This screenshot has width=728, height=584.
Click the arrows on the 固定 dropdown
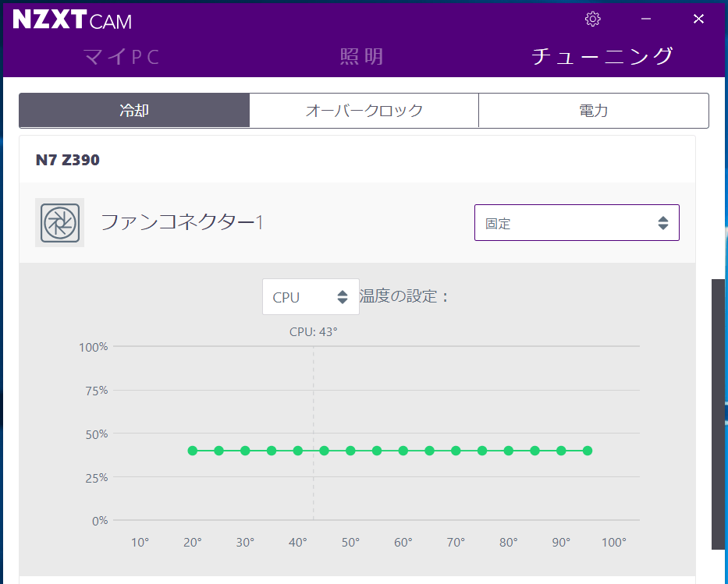click(663, 223)
